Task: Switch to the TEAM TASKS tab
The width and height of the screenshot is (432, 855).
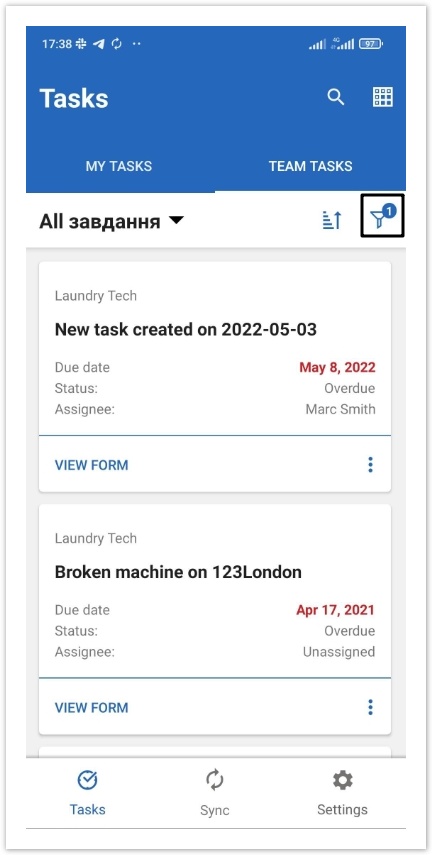Action: tap(310, 166)
